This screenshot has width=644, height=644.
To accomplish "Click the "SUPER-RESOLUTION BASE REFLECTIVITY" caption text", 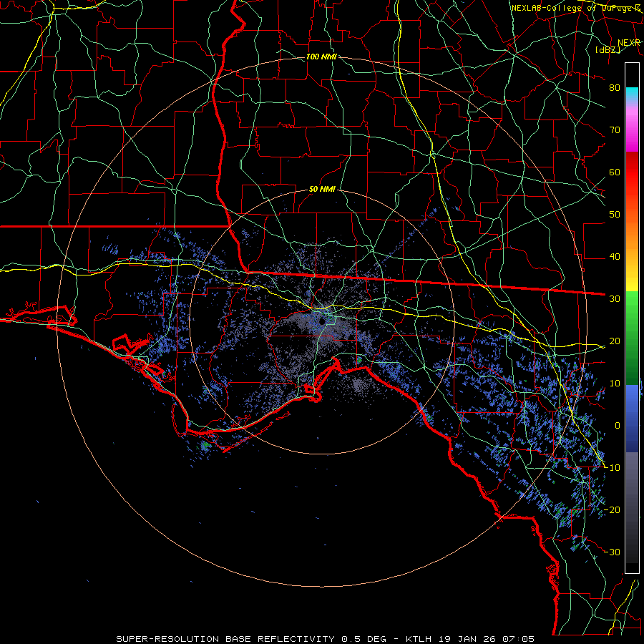I will [225, 639].
